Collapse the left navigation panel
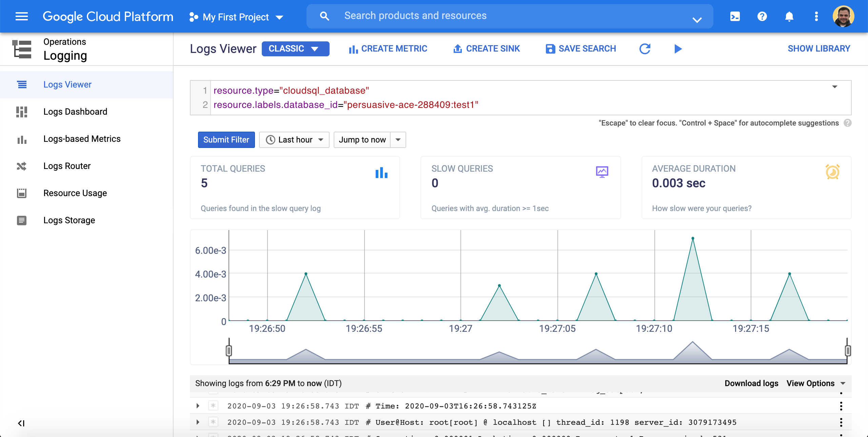 (x=21, y=423)
